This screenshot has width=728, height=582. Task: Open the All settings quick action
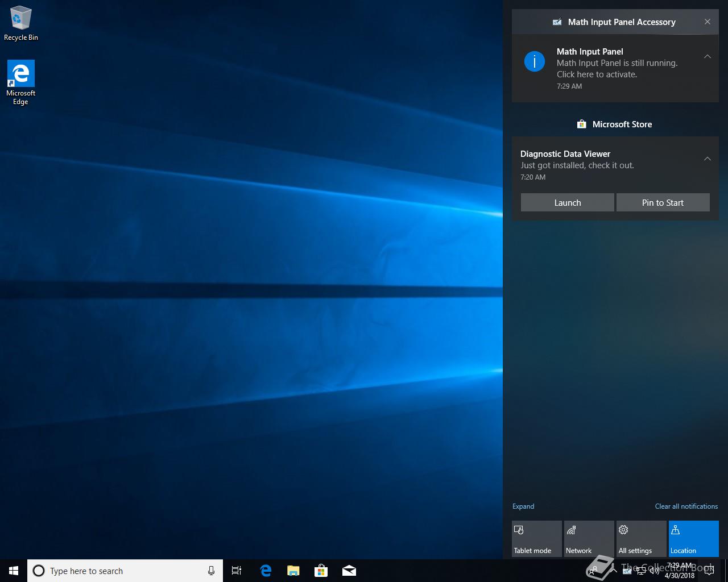point(641,539)
